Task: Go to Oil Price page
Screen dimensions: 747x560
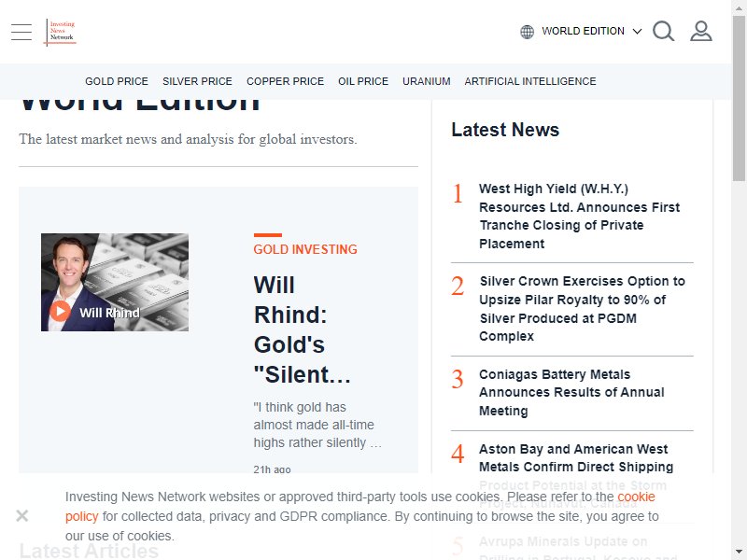Action: [x=363, y=81]
